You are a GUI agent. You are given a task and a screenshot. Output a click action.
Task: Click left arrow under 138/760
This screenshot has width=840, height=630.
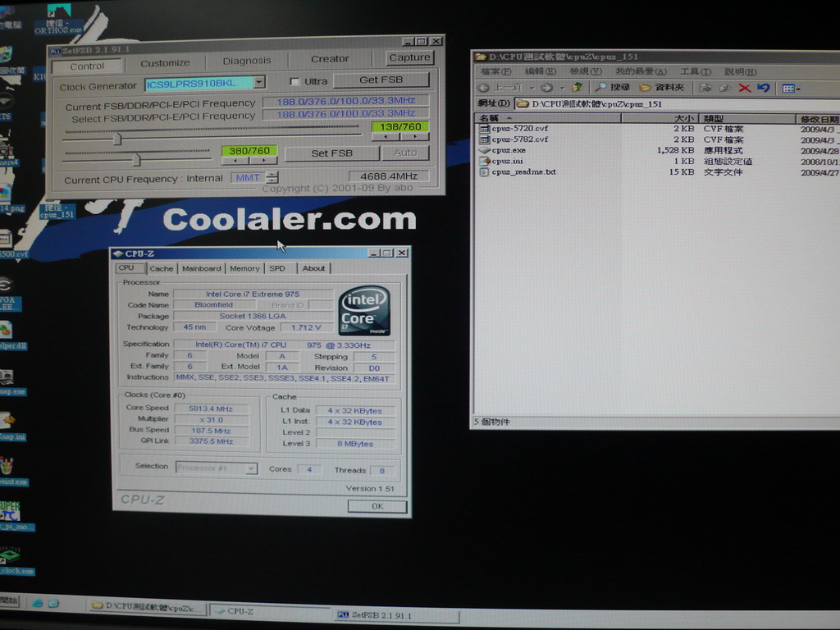tap(386, 137)
